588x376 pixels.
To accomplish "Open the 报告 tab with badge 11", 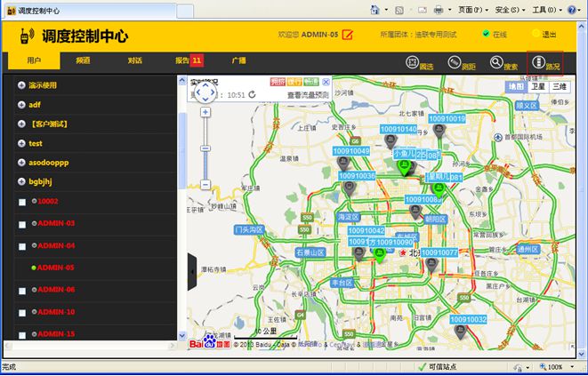I will (189, 60).
